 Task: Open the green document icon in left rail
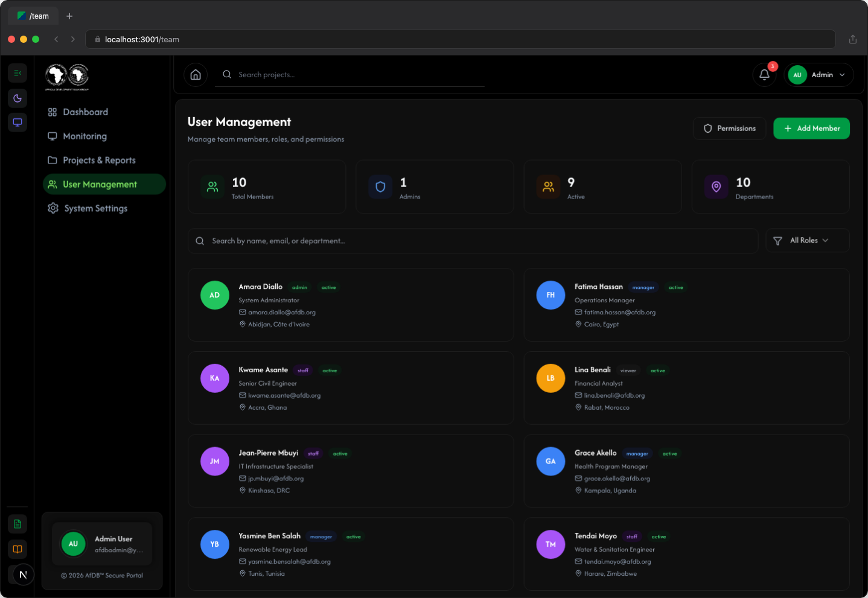pyautogui.click(x=18, y=524)
